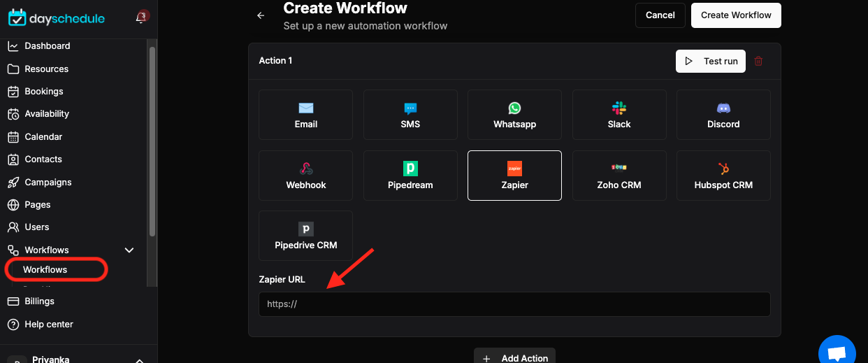
Task: Open Campaigns from sidebar
Action: coord(48,183)
